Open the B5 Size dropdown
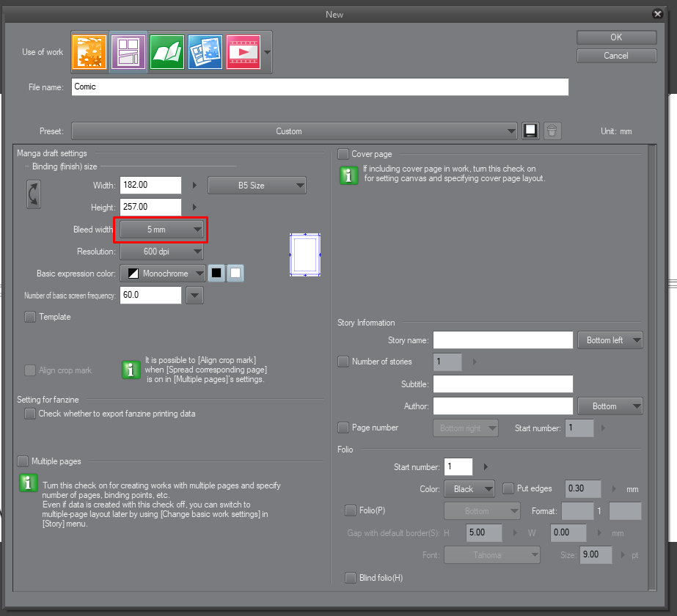677x616 pixels. pos(257,186)
